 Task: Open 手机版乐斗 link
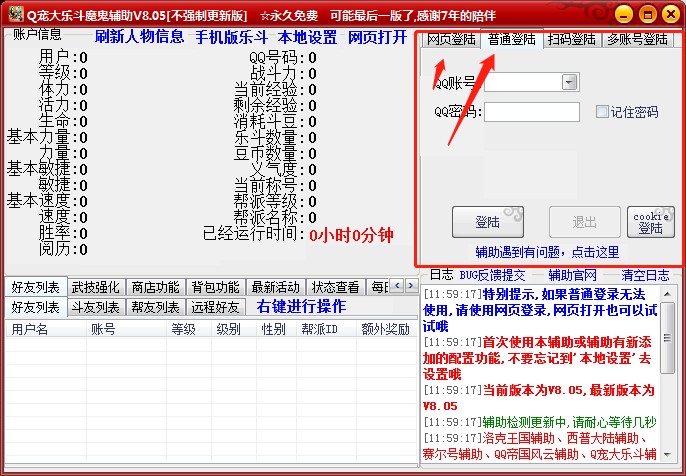click(x=231, y=37)
